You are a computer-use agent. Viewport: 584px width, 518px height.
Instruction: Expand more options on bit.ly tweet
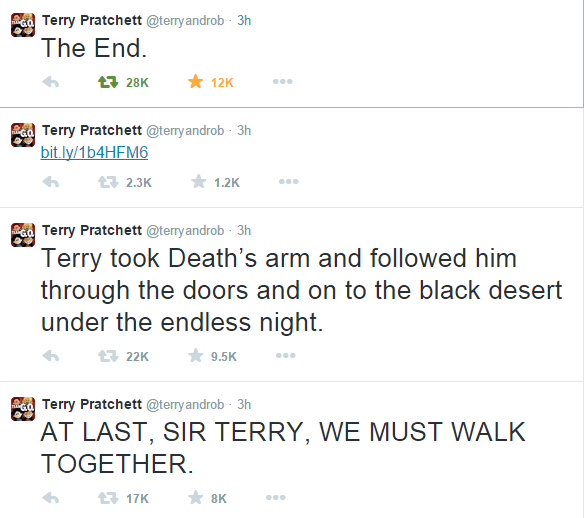pos(289,182)
